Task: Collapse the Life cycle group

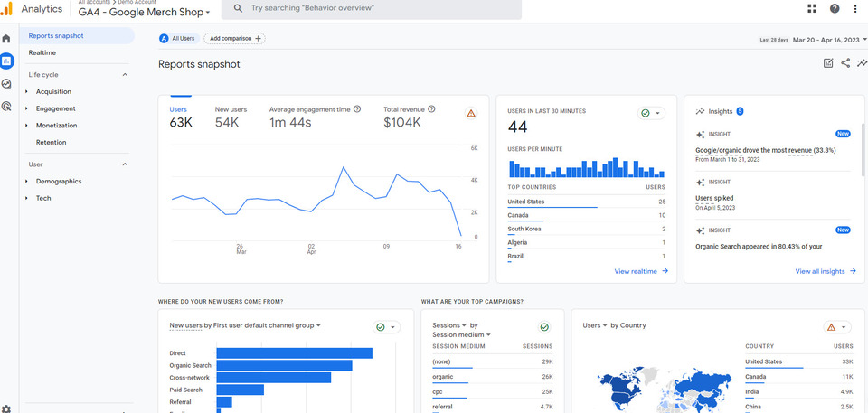Action: [x=125, y=74]
